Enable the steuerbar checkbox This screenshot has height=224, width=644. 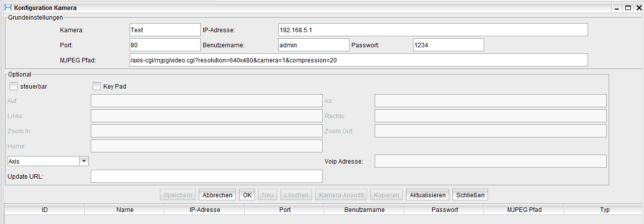point(14,86)
